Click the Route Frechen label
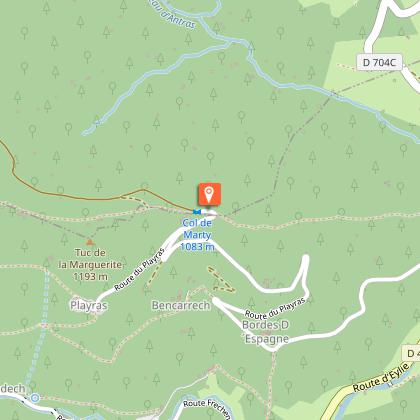Viewport: 420px width, 420px height. [x=207, y=409]
